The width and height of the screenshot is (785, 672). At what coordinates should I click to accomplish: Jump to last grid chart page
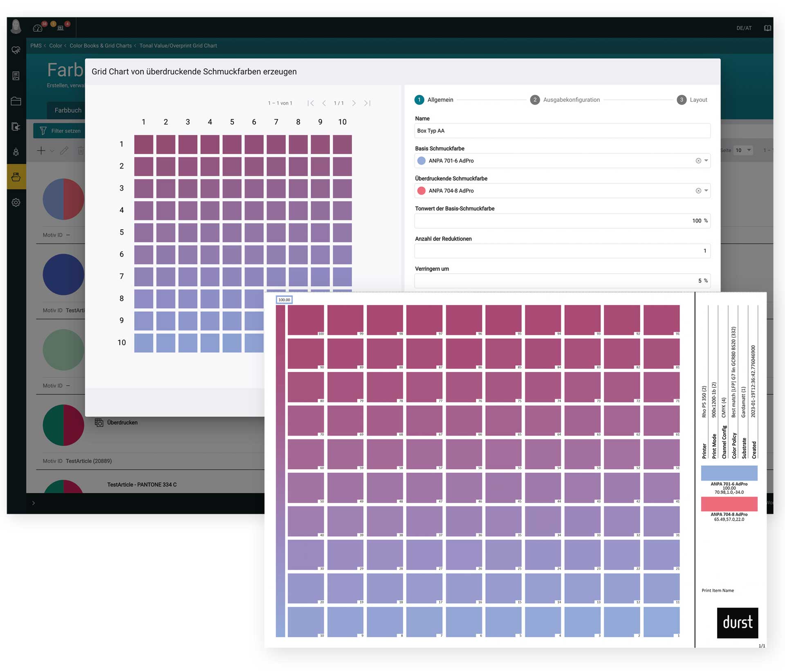tap(367, 103)
